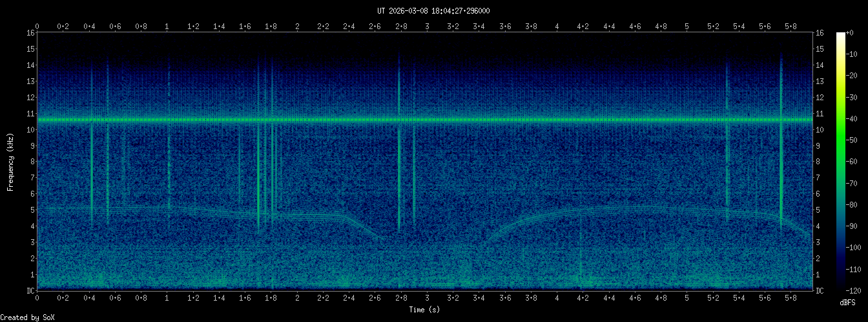Select the "Time (s)" axis label

click(x=425, y=310)
